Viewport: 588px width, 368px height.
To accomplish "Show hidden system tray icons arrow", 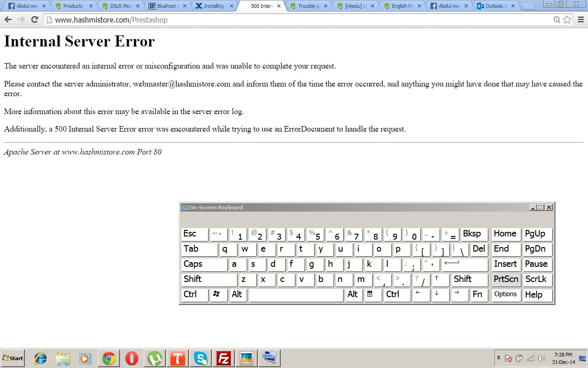I will click(498, 358).
